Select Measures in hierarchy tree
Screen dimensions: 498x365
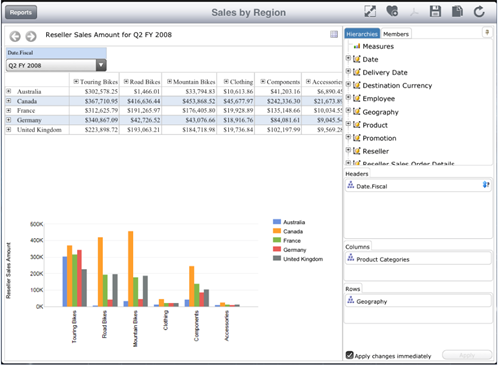tap(378, 46)
